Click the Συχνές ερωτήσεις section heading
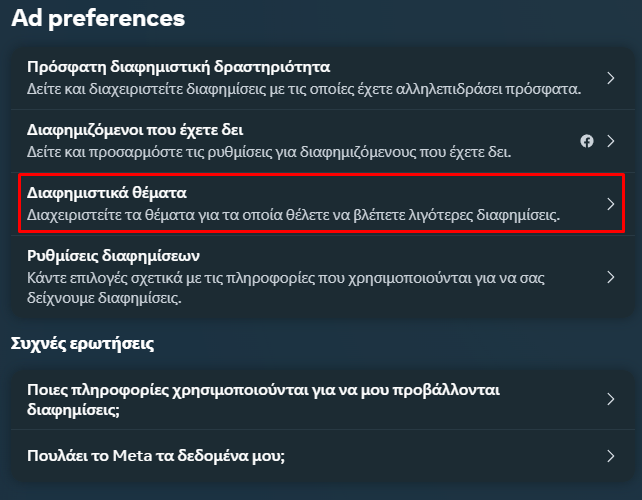Image resolution: width=642 pixels, height=500 pixels. click(x=82, y=344)
